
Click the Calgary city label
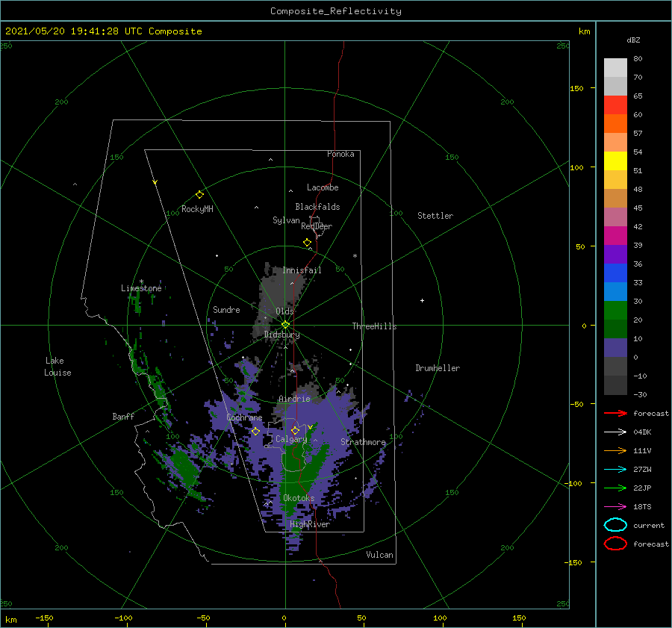pyautogui.click(x=291, y=439)
